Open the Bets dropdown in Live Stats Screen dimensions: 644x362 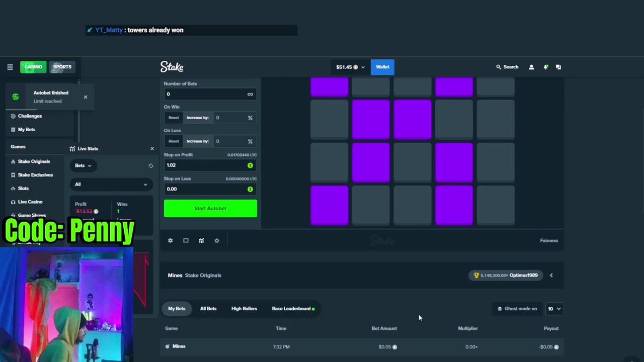[x=84, y=165]
